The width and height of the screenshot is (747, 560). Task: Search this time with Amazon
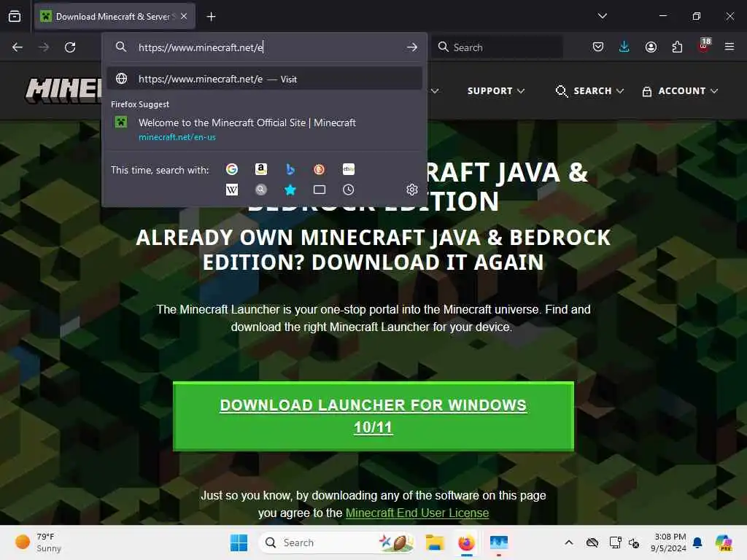(x=261, y=169)
